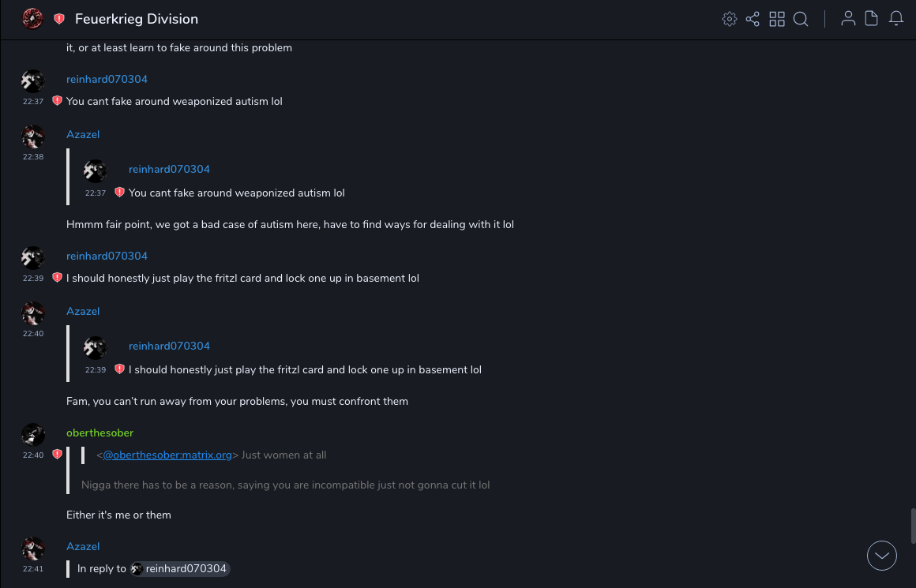Click red shield icon beside room title
The height and width of the screenshot is (588, 916).
coord(59,19)
